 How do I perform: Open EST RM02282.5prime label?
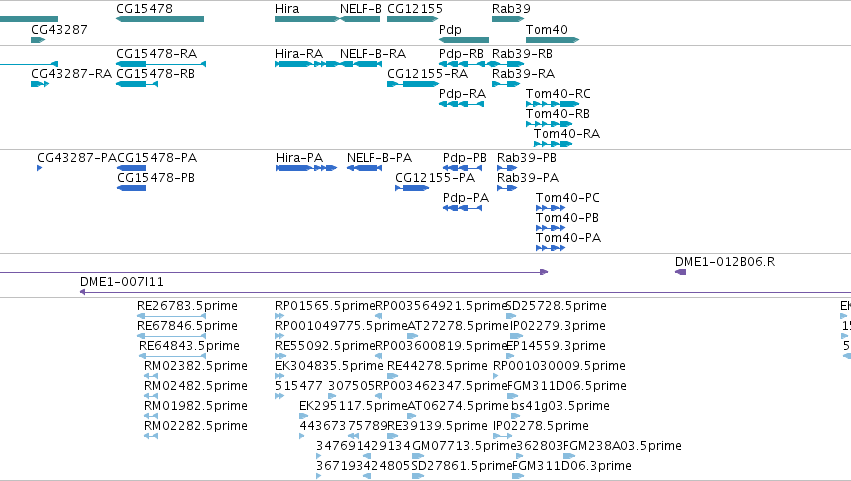tap(196, 427)
